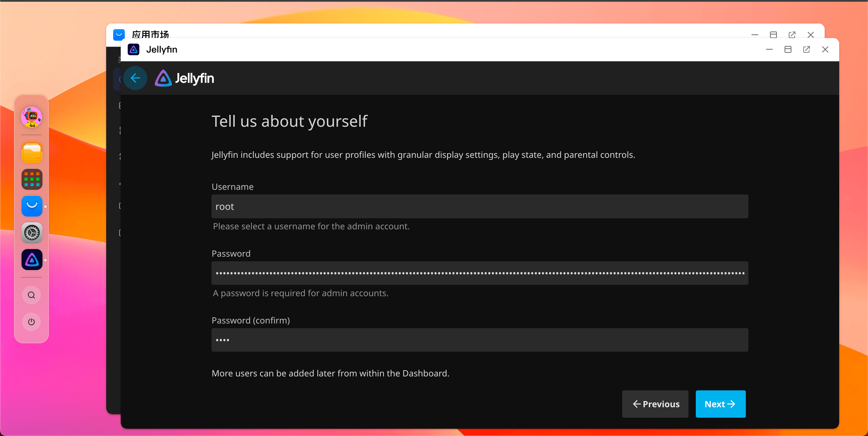Maximize the Jellyfin window

pyautogui.click(x=788, y=49)
